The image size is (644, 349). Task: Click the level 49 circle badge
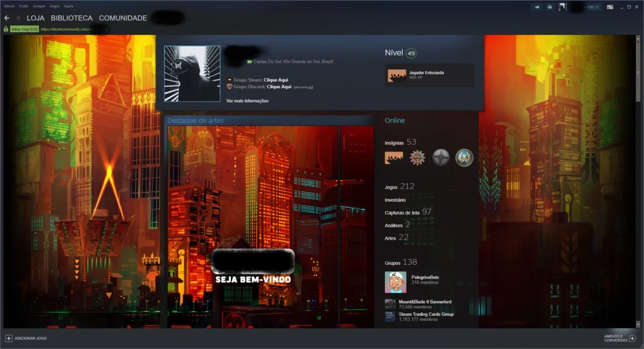(411, 53)
